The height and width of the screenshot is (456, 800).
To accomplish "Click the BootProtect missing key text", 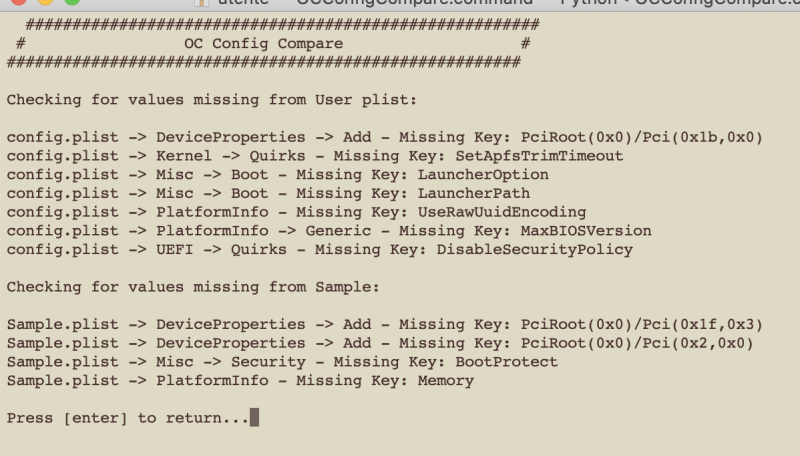I will click(506, 362).
